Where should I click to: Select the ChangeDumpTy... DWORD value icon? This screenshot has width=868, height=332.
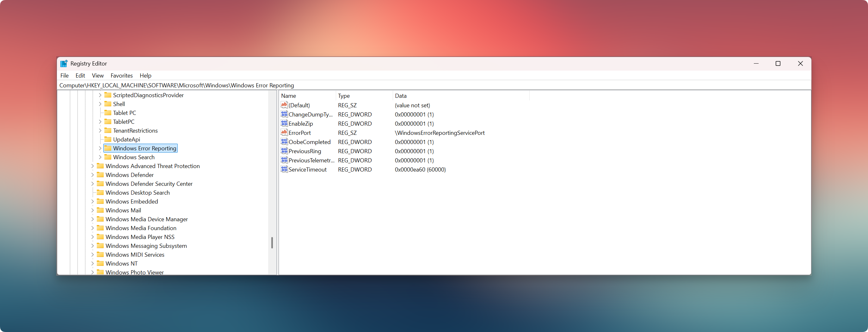[x=284, y=114]
